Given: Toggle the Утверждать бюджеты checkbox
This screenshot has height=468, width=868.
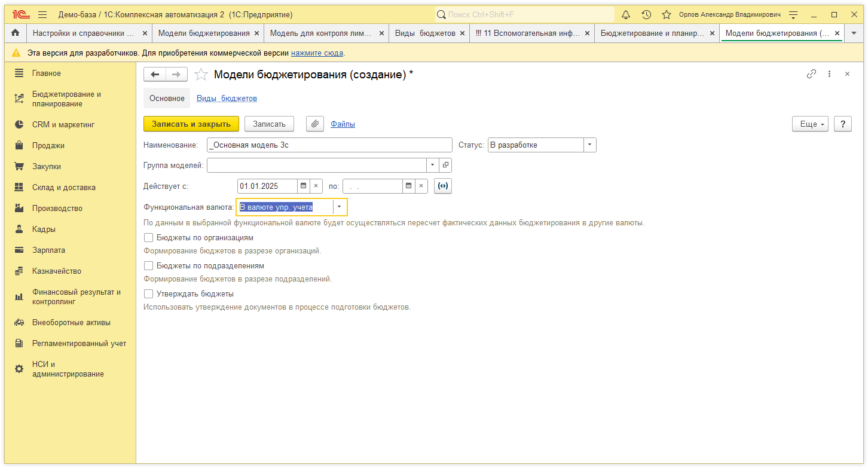Looking at the screenshot, I should (149, 294).
